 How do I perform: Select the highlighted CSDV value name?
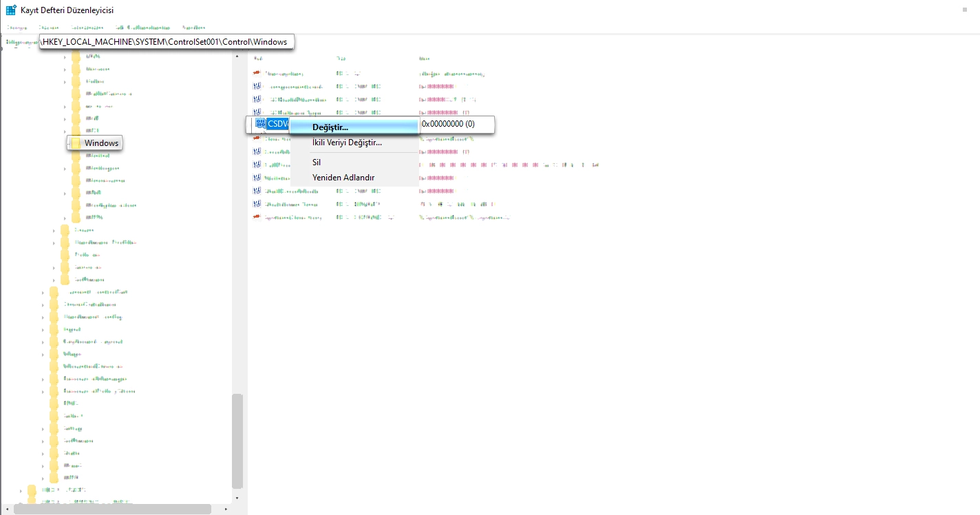[x=277, y=124]
